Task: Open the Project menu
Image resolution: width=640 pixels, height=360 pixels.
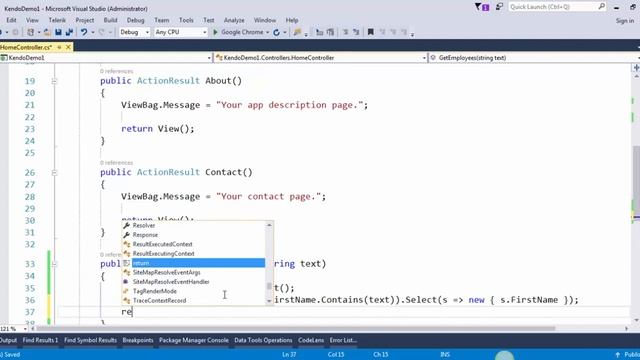Action: click(x=85, y=20)
